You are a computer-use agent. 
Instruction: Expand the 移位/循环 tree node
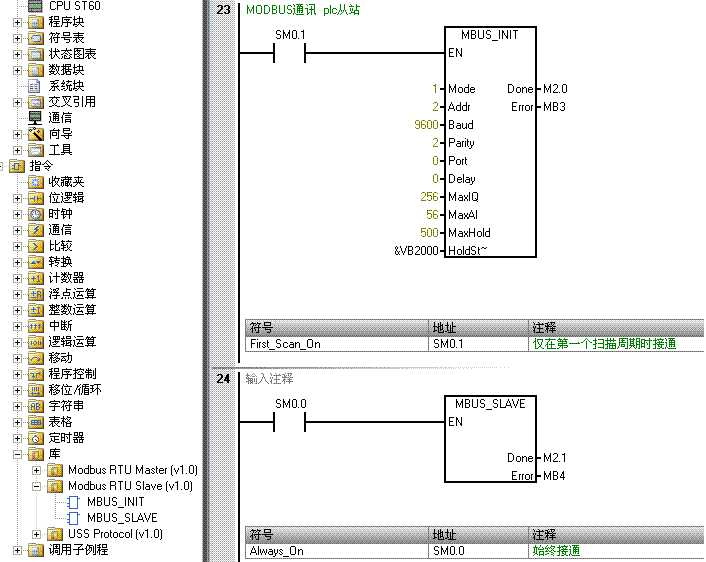[x=17, y=390]
